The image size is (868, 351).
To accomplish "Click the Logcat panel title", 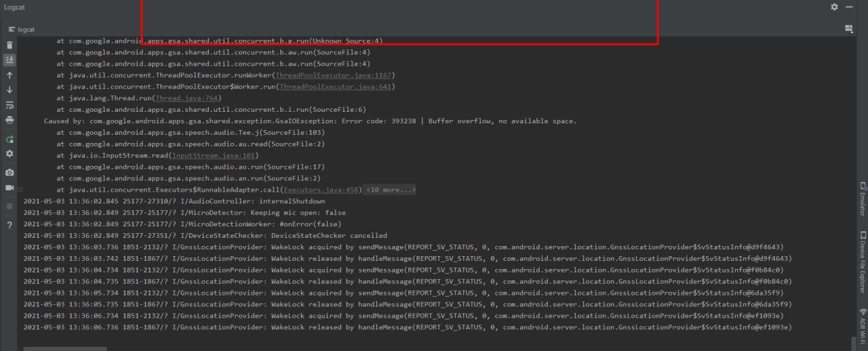I will pyautogui.click(x=15, y=7).
